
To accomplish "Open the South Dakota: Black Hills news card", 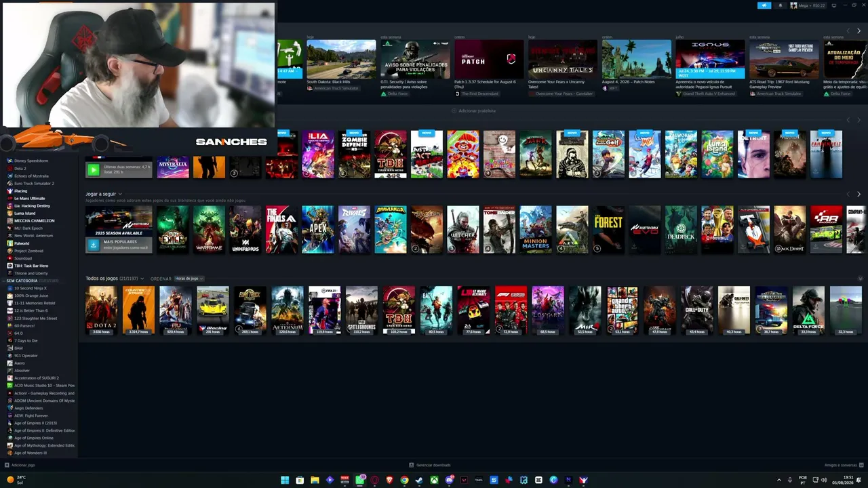I will pyautogui.click(x=341, y=59).
